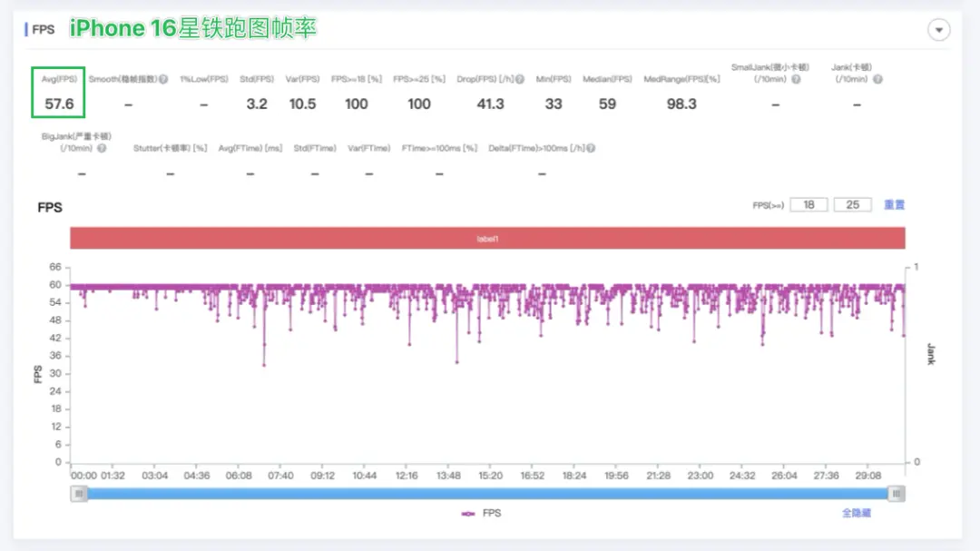Click the hide-all link below the chart
This screenshot has height=551, width=980.
pos(857,514)
